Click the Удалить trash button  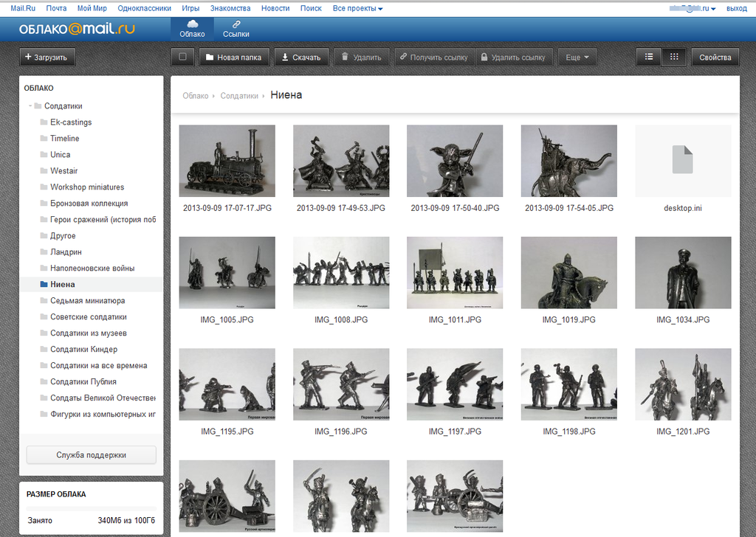click(362, 57)
